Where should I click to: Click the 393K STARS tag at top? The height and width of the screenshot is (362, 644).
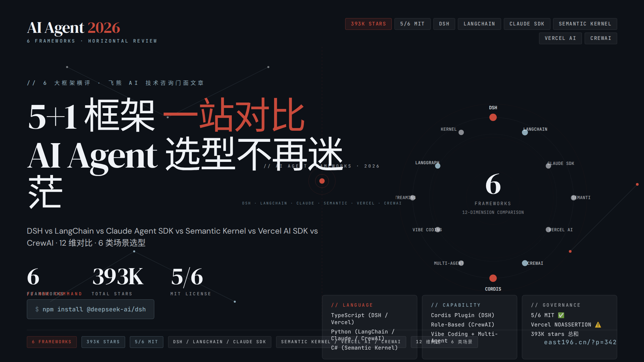(368, 24)
